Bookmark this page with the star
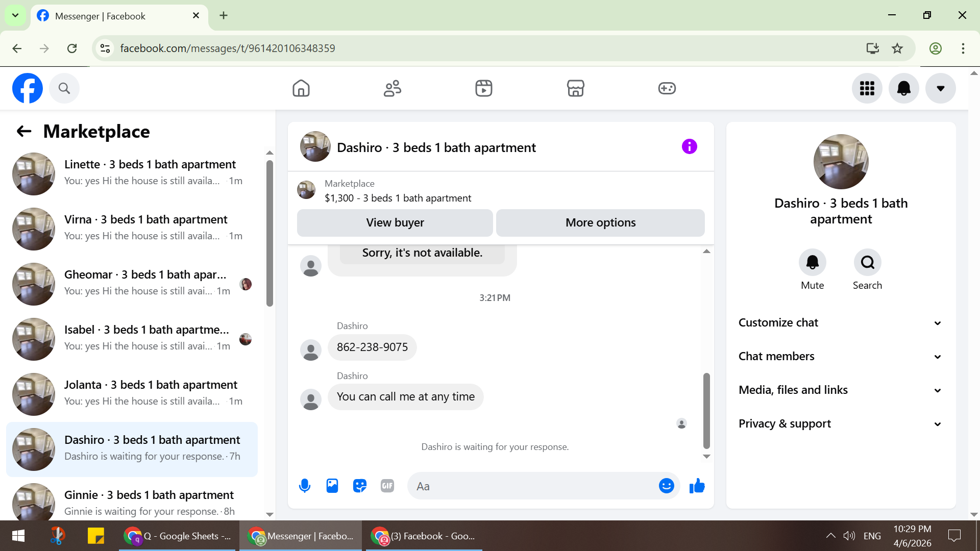The height and width of the screenshot is (551, 980). [897, 48]
